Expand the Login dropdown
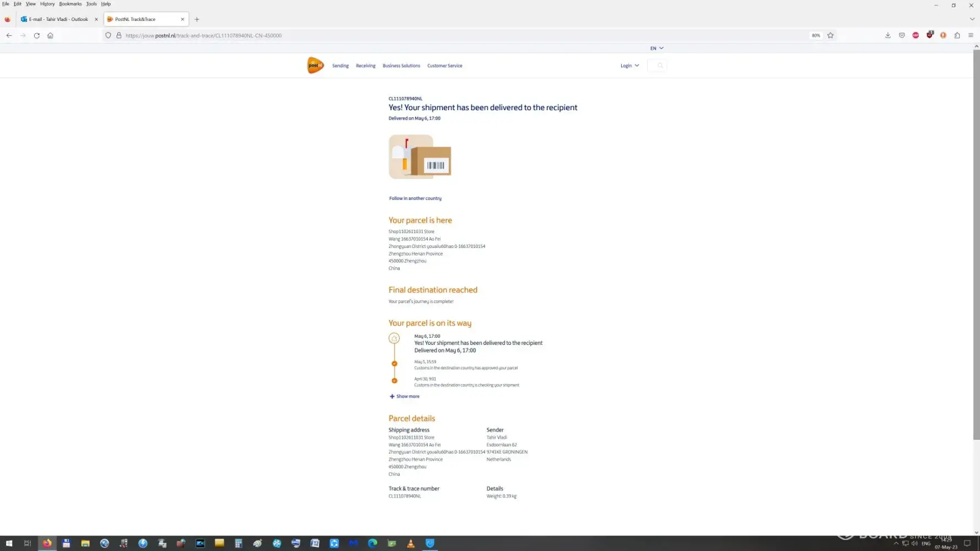Image resolution: width=980 pixels, height=551 pixels. tap(629, 66)
